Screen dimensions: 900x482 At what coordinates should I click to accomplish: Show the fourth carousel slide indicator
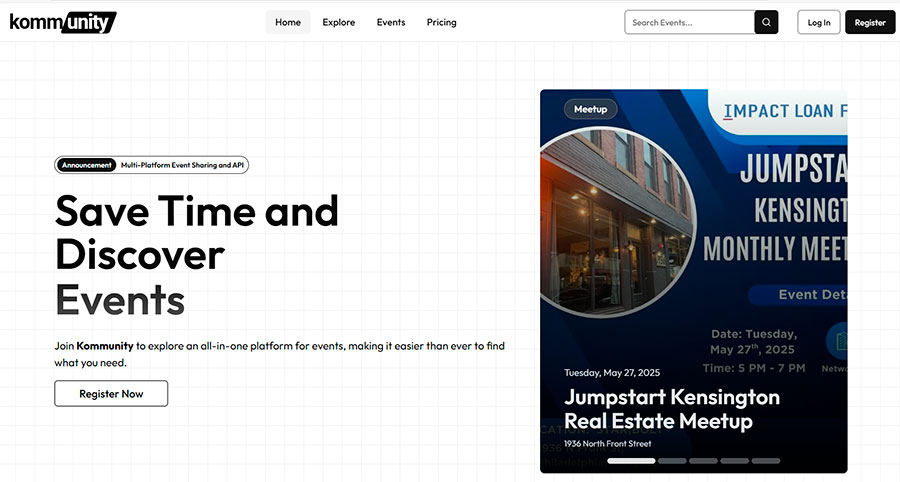click(x=734, y=461)
